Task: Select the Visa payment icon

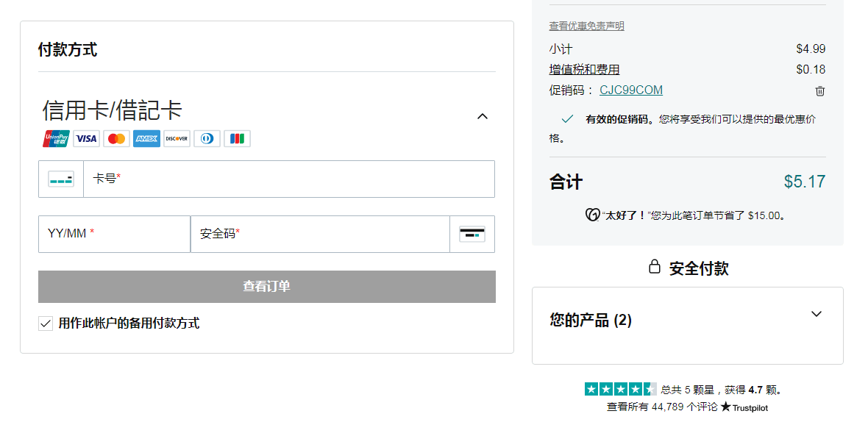Action: point(86,138)
